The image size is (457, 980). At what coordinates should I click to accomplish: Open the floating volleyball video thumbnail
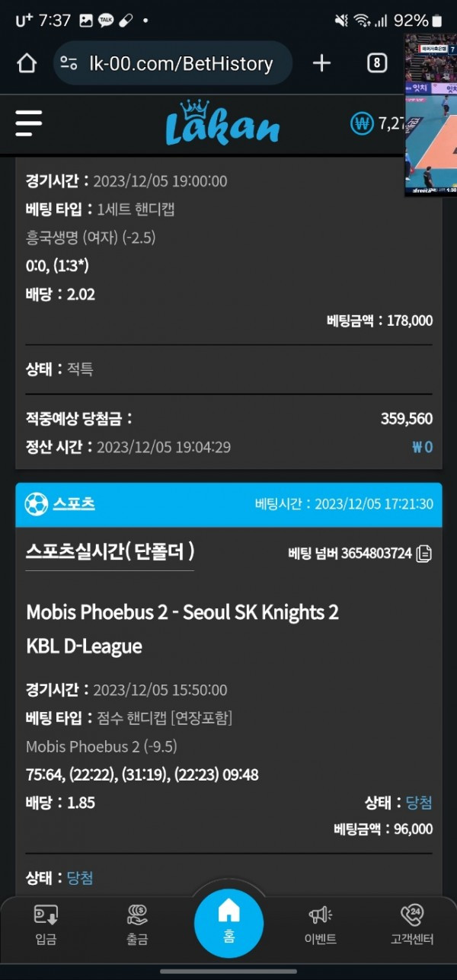(430, 114)
